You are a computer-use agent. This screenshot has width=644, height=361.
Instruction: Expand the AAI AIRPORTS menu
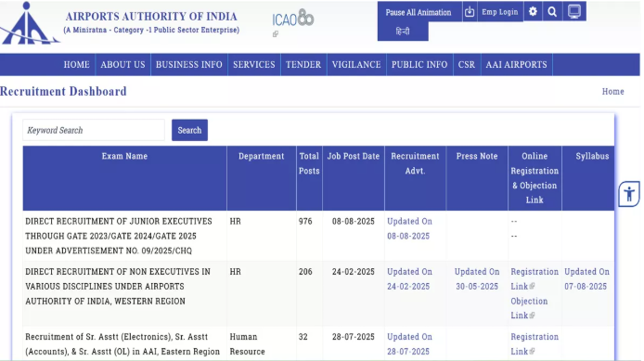click(x=516, y=64)
